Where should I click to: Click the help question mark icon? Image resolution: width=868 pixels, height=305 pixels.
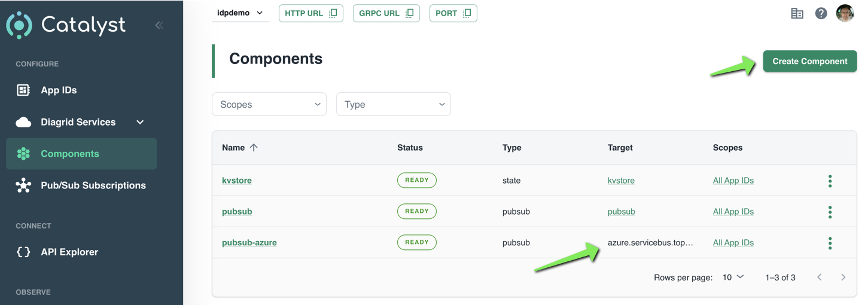click(x=821, y=13)
